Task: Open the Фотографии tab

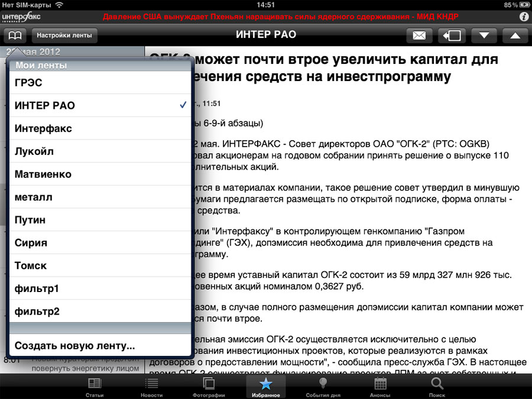Action: click(x=209, y=387)
